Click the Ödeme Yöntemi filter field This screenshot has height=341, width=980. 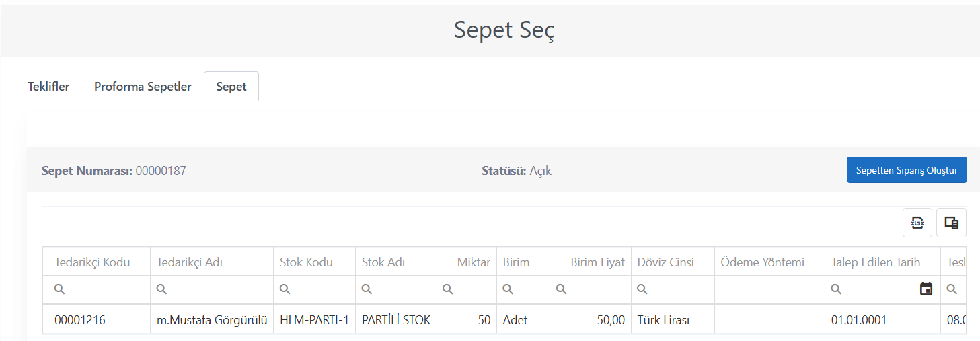point(769,289)
